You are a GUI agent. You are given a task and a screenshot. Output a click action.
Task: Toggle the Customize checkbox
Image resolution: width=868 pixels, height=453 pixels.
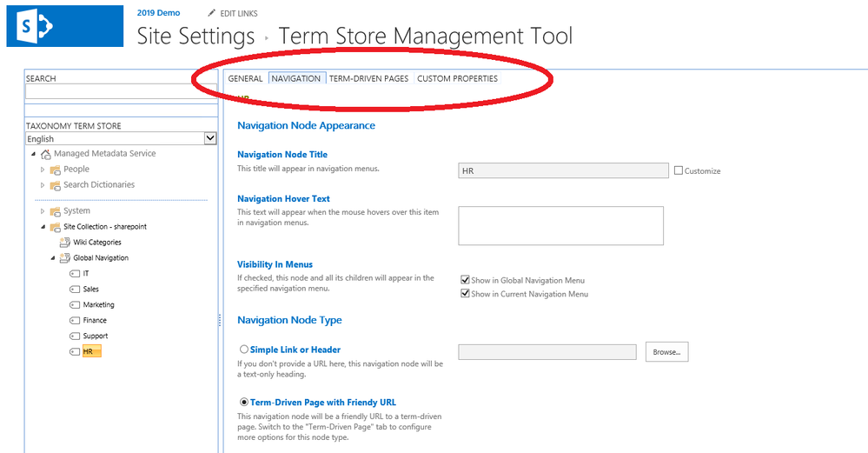coord(678,170)
